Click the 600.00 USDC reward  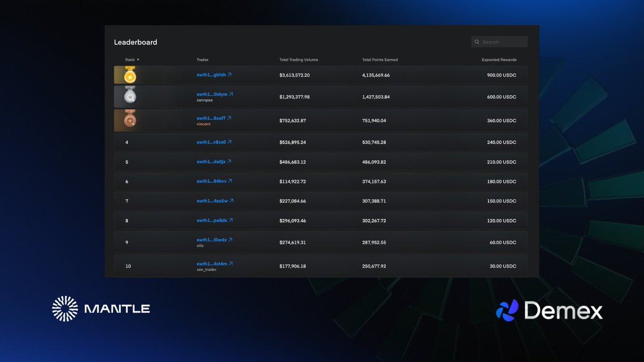(502, 97)
